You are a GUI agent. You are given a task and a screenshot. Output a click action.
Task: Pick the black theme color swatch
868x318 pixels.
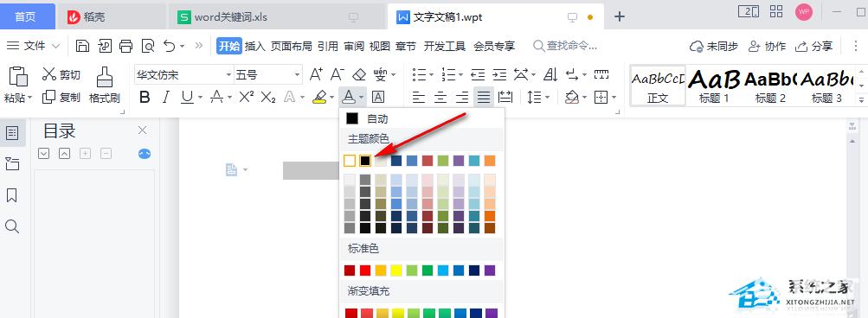(365, 161)
